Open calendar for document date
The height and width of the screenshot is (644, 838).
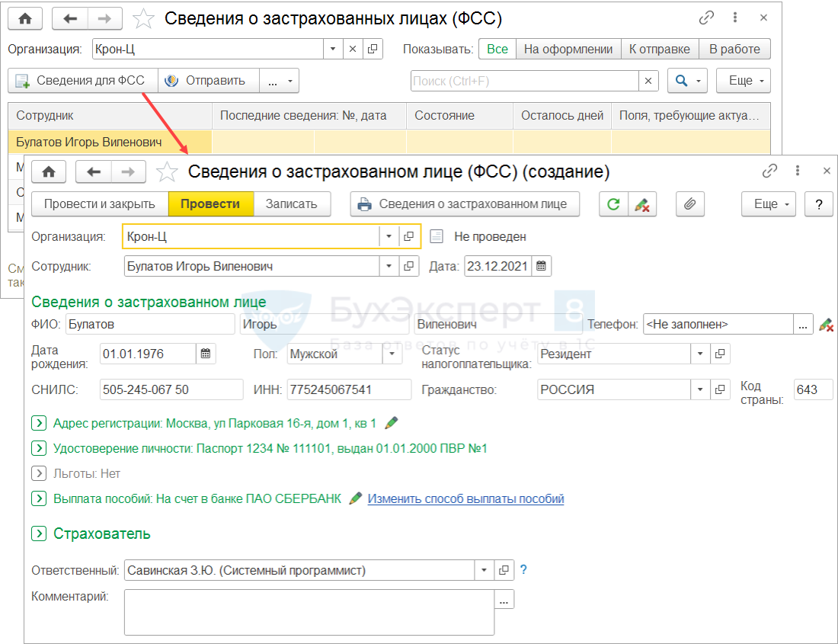(542, 266)
